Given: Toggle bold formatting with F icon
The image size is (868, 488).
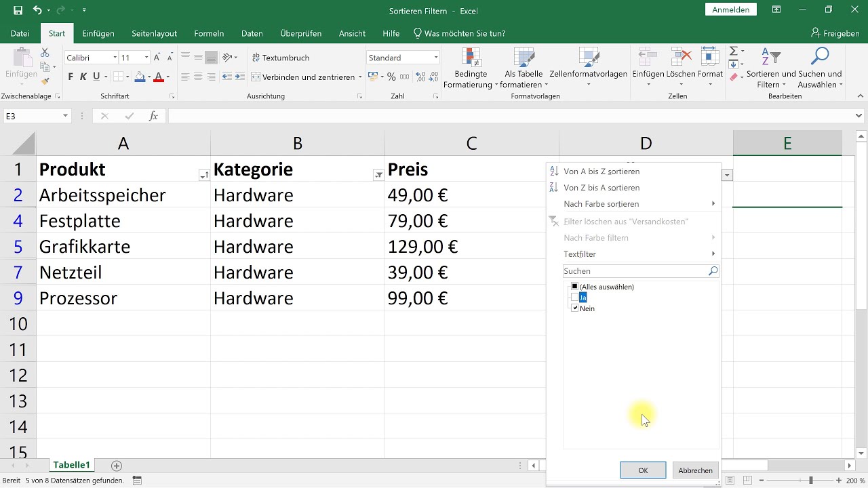Looking at the screenshot, I should [x=71, y=77].
